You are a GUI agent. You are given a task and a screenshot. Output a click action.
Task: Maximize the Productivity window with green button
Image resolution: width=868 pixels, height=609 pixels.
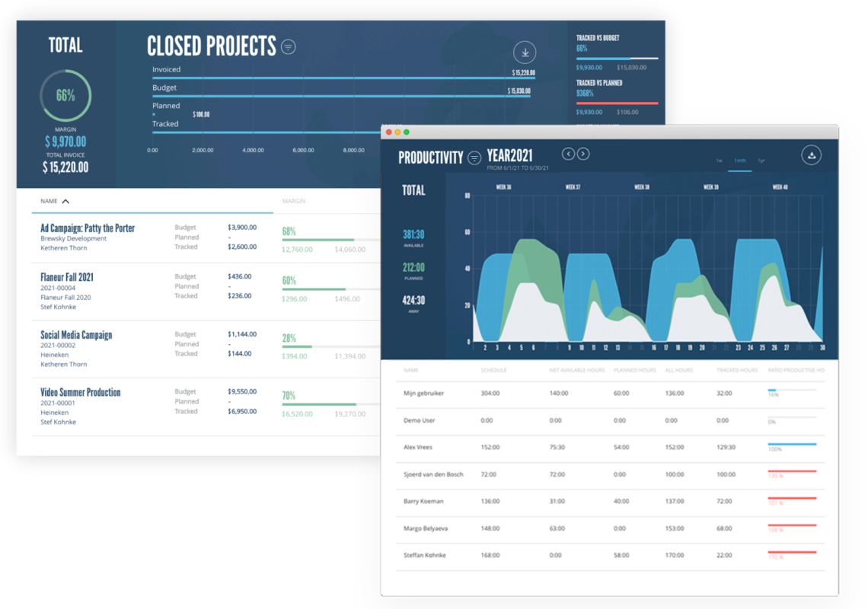click(407, 132)
